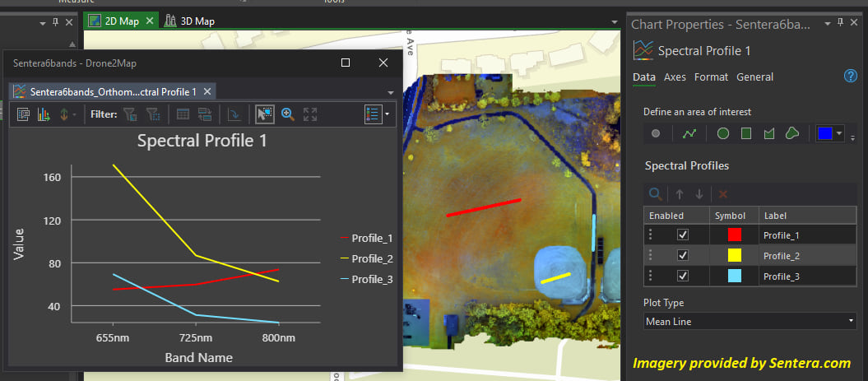
Task: Click Rotate chart axis icon
Action: (x=234, y=114)
